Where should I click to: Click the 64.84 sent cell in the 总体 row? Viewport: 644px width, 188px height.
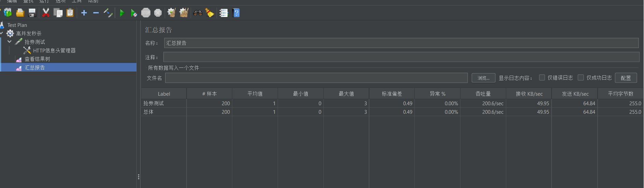point(575,112)
